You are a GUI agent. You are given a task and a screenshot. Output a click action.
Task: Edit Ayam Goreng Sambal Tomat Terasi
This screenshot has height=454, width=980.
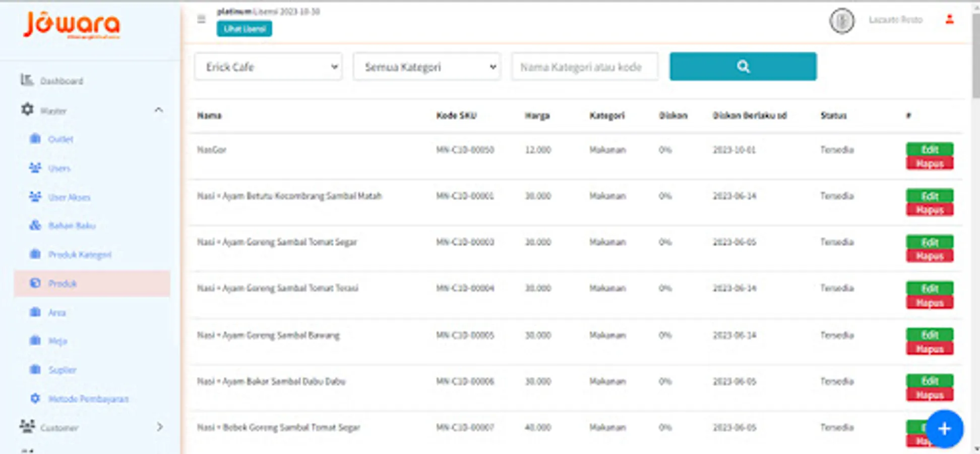[x=930, y=289]
